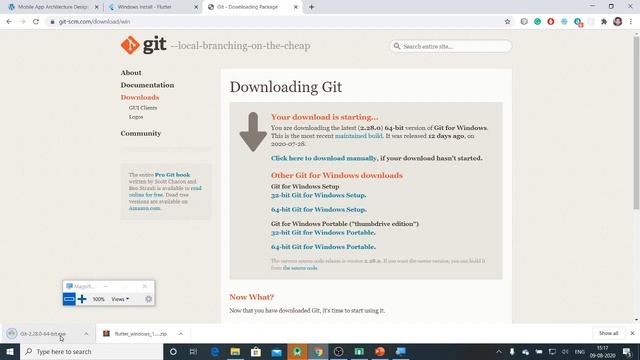Click the Windows taskbar search box
This screenshot has height=360, width=640.
[x=91, y=351]
